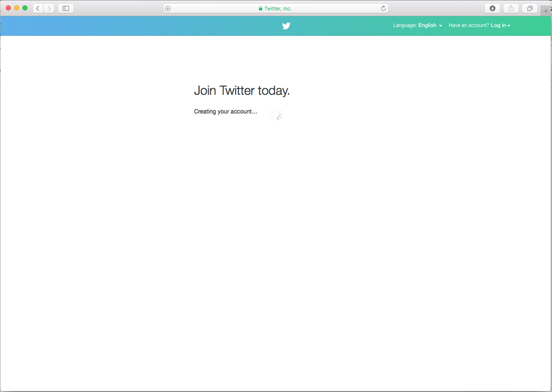The width and height of the screenshot is (552, 392).
Task: Show all tabs overview button
Action: 530,8
